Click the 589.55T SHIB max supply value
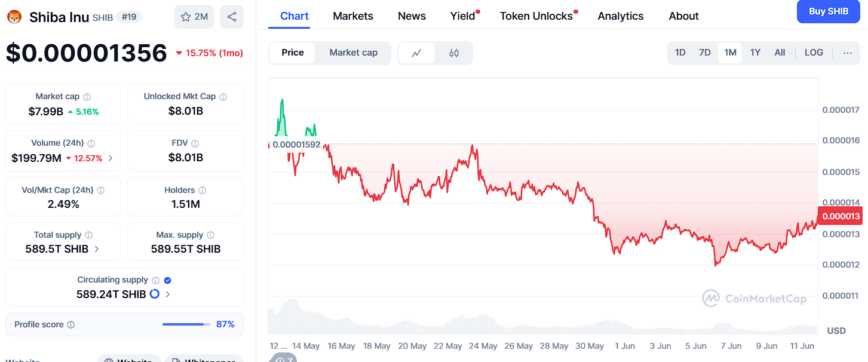This screenshot has height=362, width=868. tap(186, 249)
